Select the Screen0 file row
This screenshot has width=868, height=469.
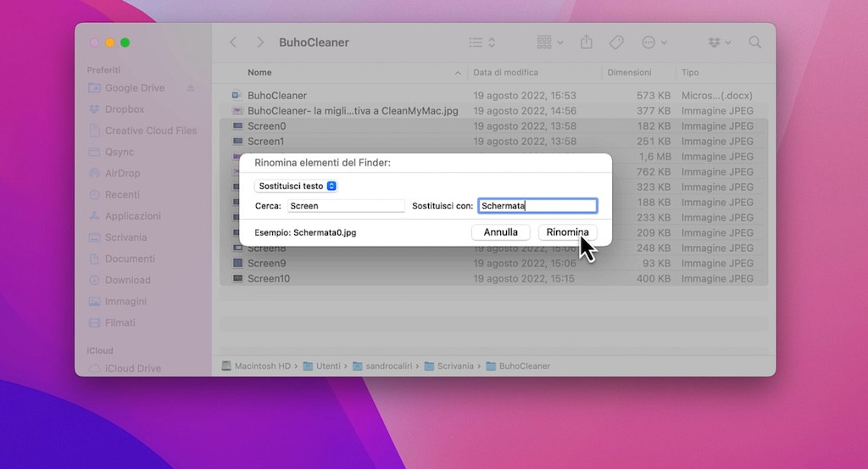(x=494, y=126)
